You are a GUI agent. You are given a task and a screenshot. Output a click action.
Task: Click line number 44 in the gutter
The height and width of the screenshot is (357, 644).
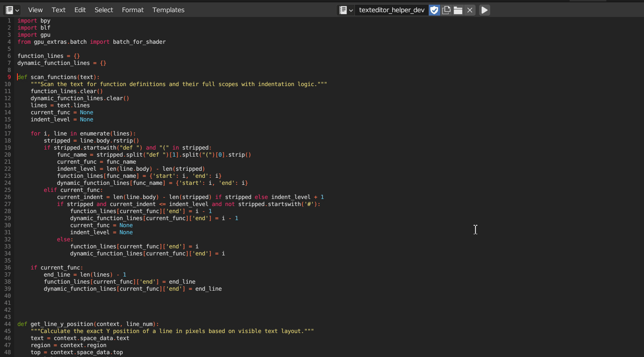pos(8,324)
